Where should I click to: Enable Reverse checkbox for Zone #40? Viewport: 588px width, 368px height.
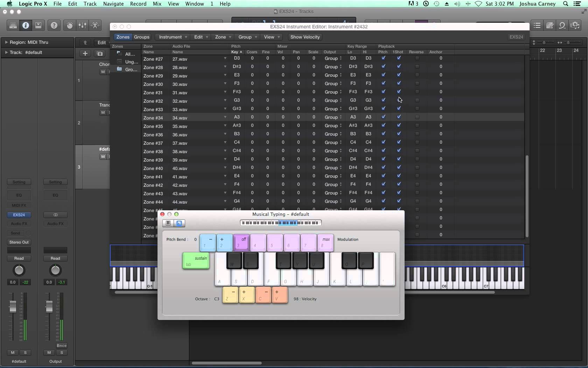pos(417,168)
